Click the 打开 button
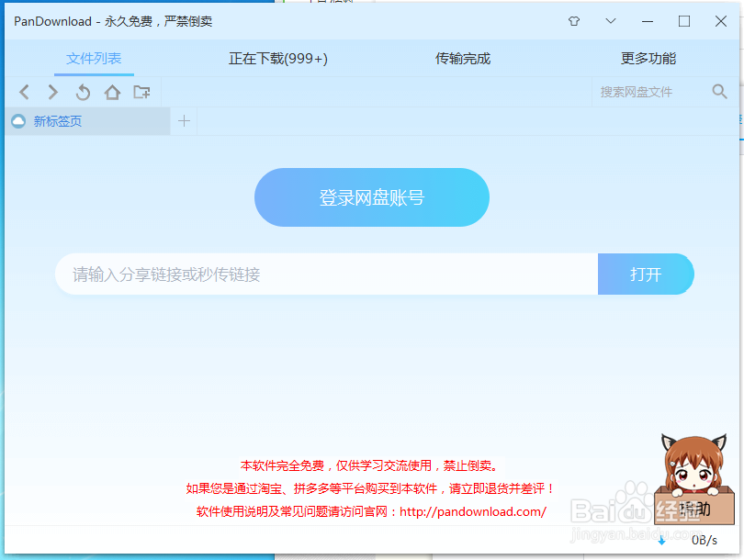This screenshot has height=560, width=744. (x=646, y=274)
